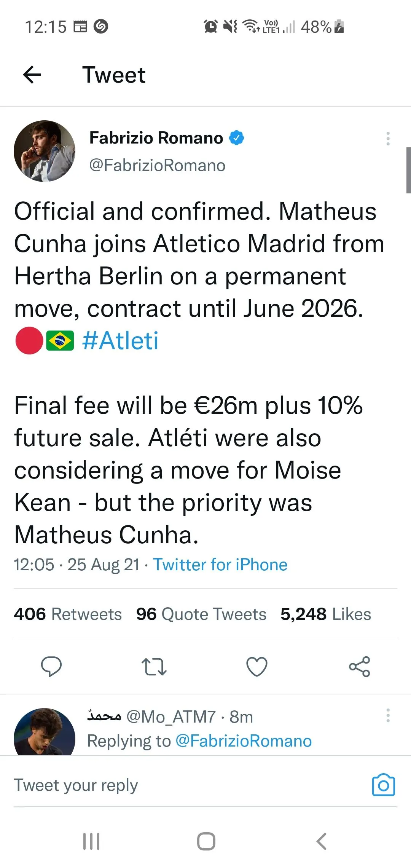Viewport: 411px width, 868px height.
Task: Open three-dot menu on Mo_ATM7 reply
Action: [388, 715]
